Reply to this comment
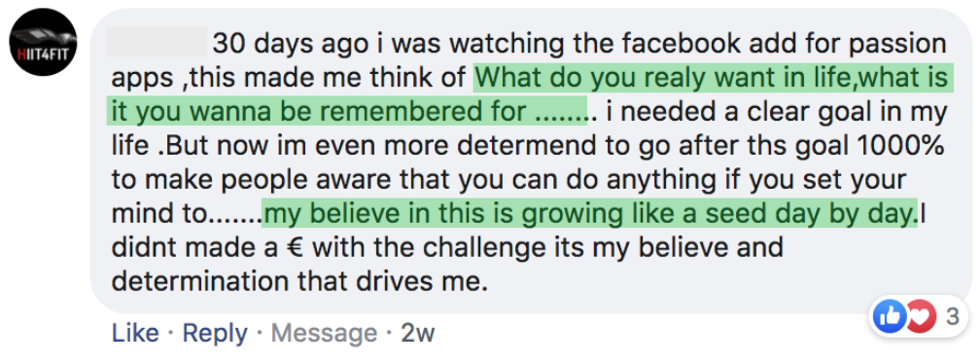The width and height of the screenshot is (980, 364). 215,334
